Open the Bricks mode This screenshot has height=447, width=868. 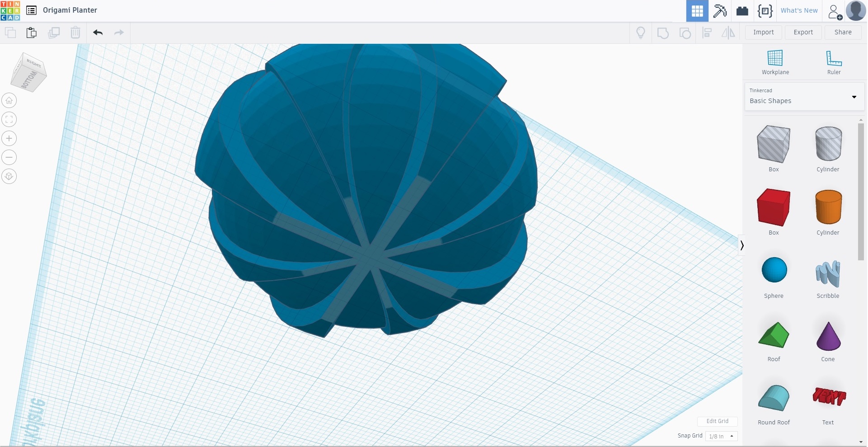tap(742, 11)
